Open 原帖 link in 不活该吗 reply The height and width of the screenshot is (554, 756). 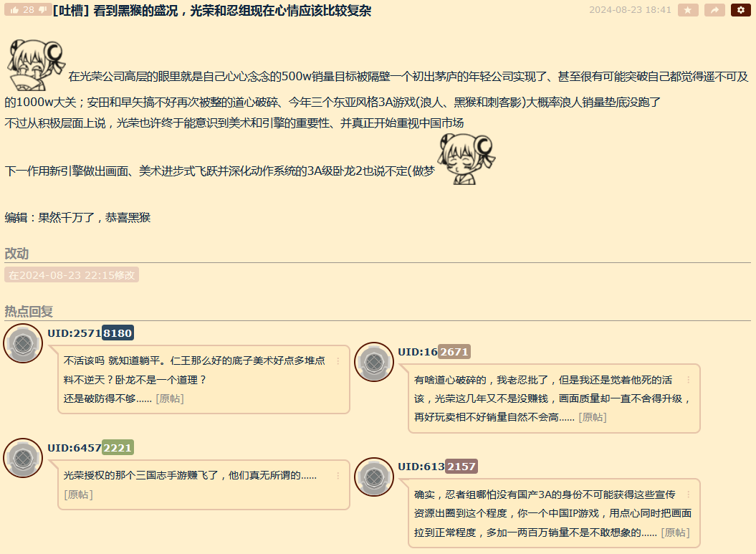coord(170,398)
